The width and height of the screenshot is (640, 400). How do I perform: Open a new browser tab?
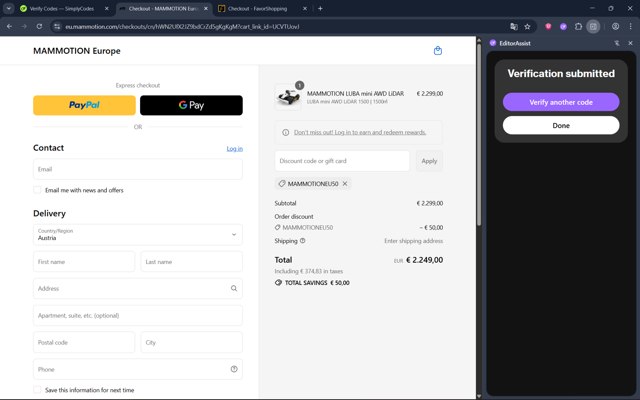click(x=320, y=8)
